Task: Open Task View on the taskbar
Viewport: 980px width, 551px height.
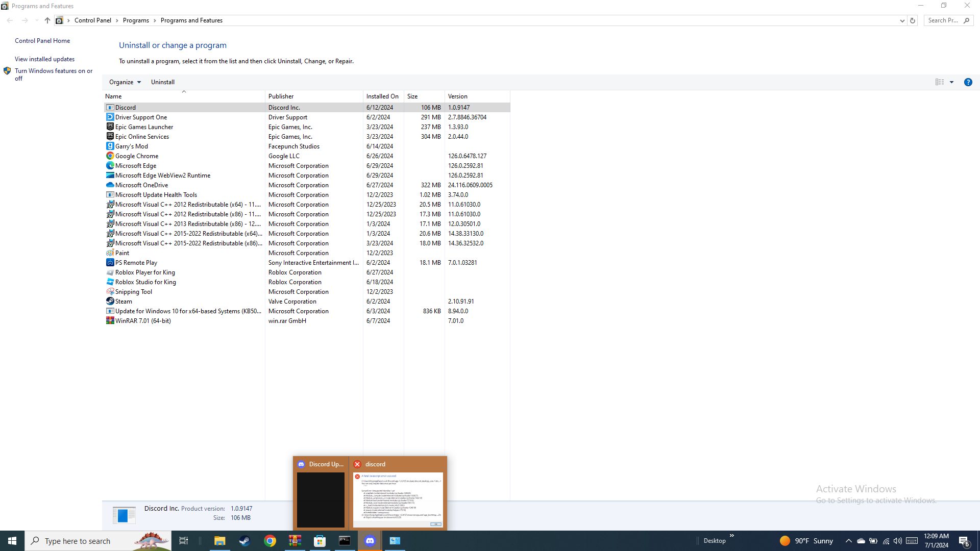Action: (184, 541)
